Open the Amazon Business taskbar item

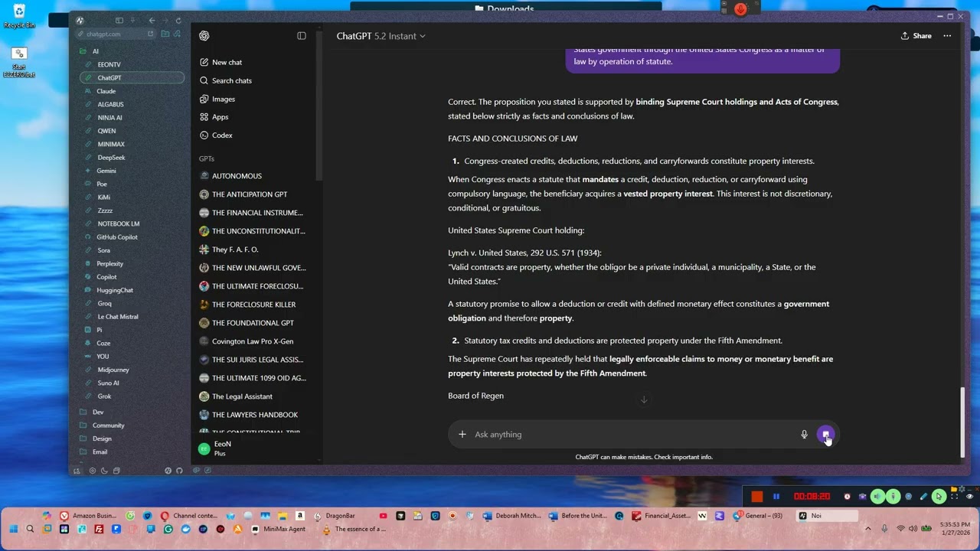(87, 516)
